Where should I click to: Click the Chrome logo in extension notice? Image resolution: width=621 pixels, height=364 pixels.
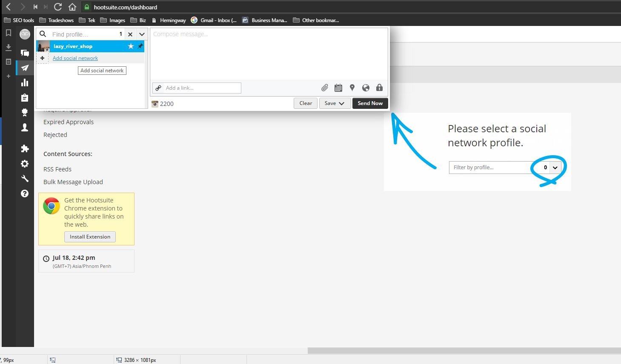pos(52,206)
